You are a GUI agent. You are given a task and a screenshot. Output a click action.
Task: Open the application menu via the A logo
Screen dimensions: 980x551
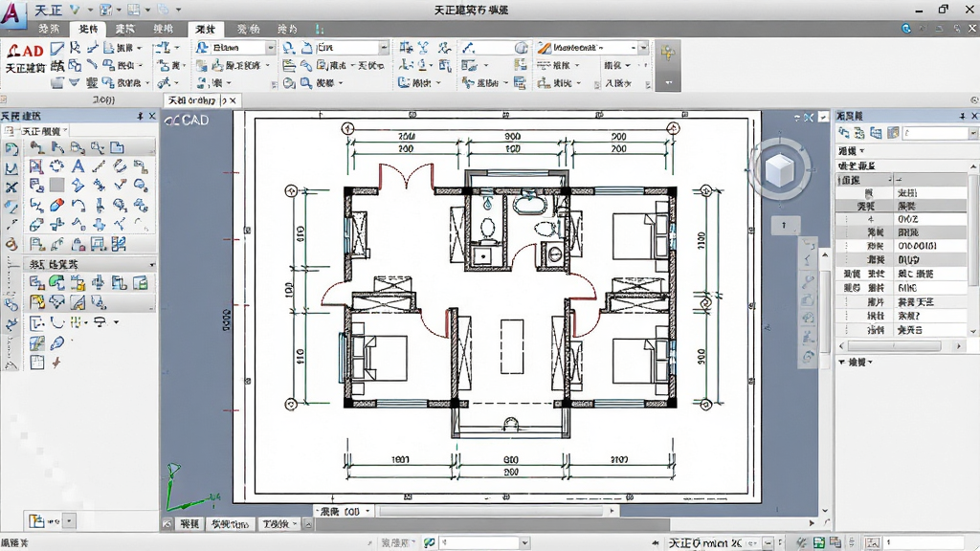12,13
